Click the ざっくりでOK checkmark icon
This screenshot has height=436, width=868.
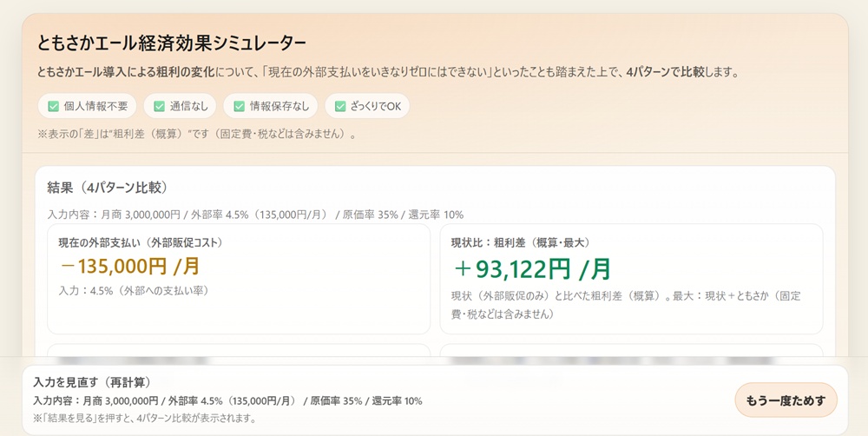coord(340,106)
